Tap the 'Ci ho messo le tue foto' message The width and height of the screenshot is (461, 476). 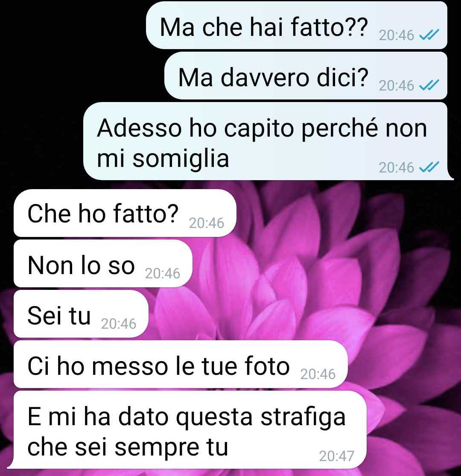pos(181,364)
